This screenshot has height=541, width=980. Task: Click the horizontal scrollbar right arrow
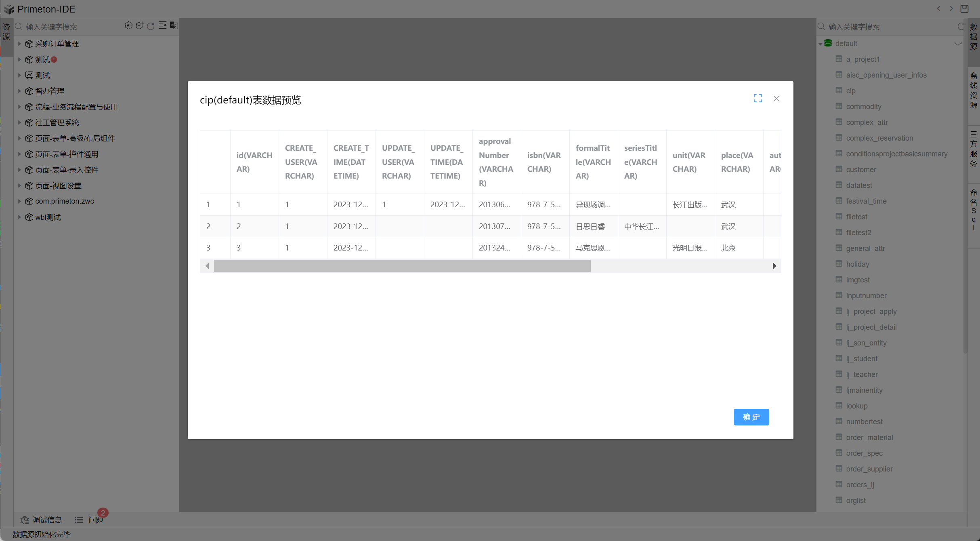point(774,266)
